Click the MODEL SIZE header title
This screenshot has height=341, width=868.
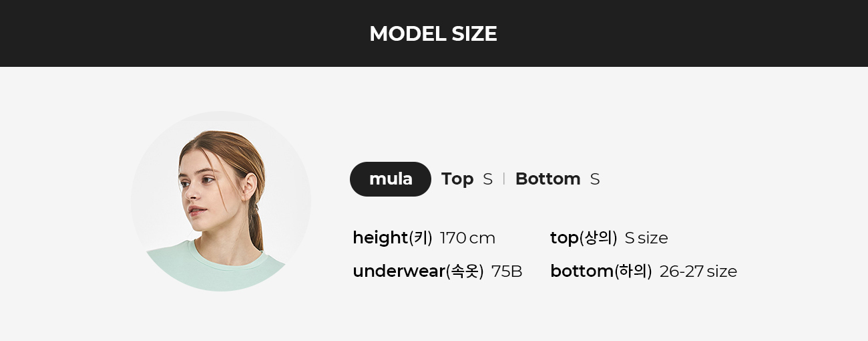(x=433, y=33)
